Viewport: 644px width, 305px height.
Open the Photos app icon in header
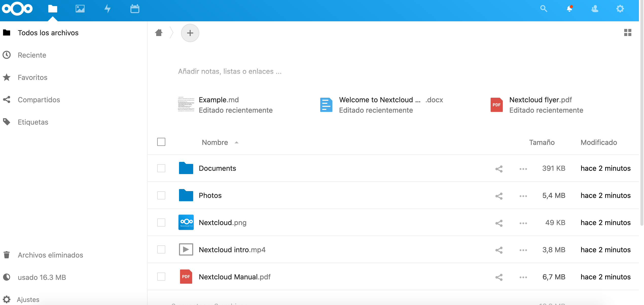pos(80,9)
